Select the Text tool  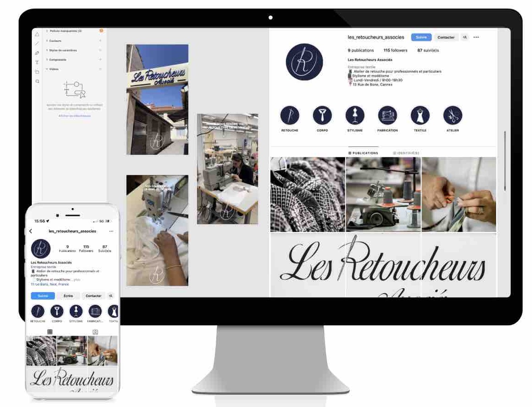click(x=37, y=62)
